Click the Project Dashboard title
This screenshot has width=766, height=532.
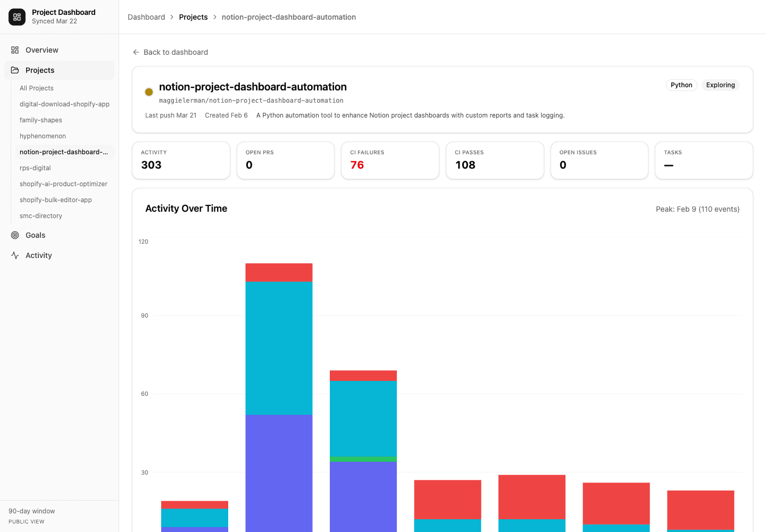click(64, 12)
